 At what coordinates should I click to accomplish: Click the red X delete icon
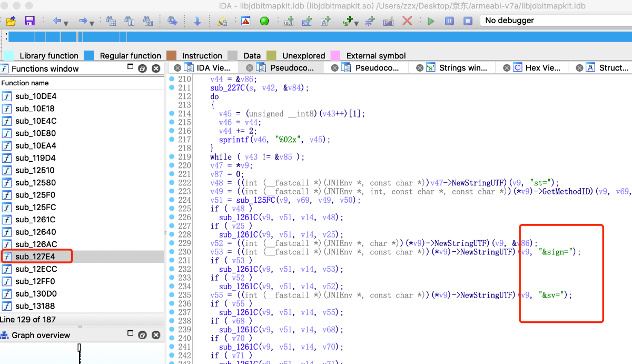[407, 21]
